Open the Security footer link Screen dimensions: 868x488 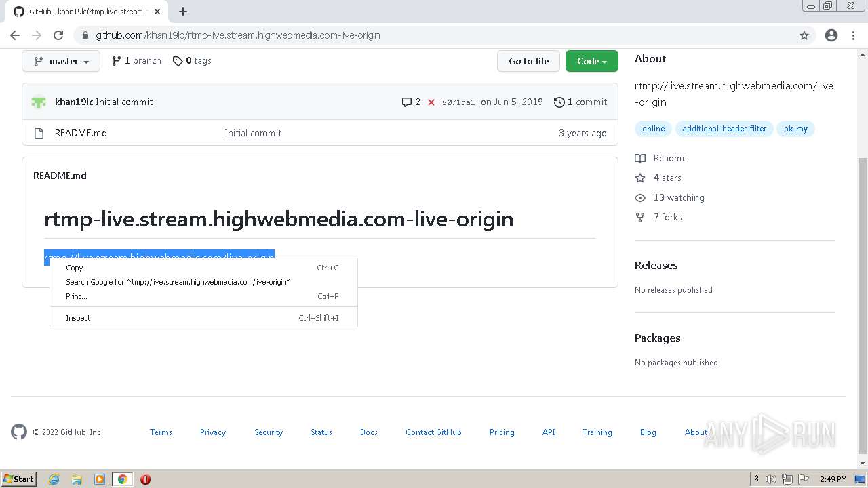coord(269,432)
